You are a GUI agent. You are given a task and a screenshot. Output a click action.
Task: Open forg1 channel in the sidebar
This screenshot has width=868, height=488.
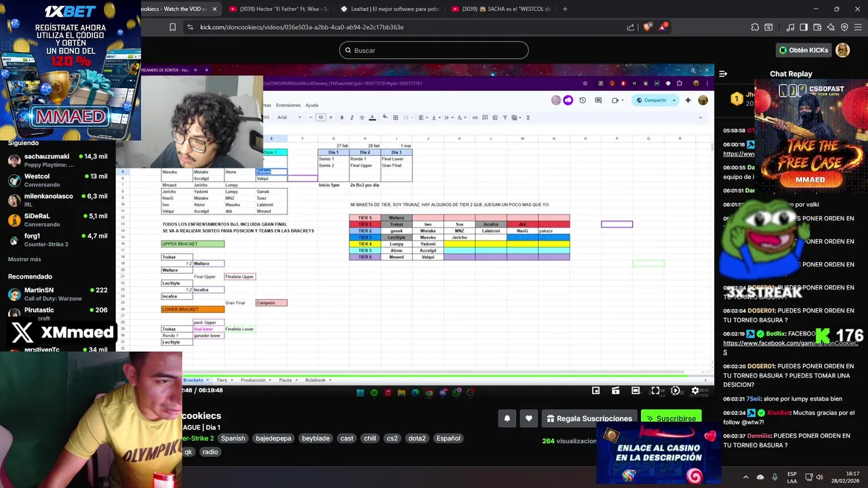click(58, 239)
